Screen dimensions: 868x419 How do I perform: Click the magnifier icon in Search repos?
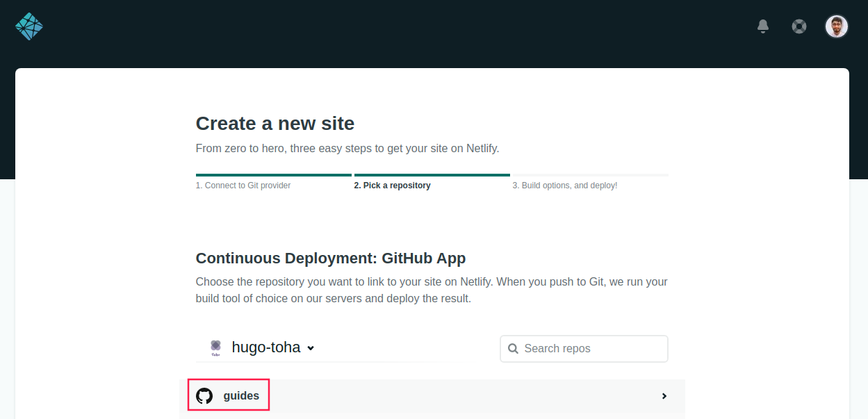(513, 349)
